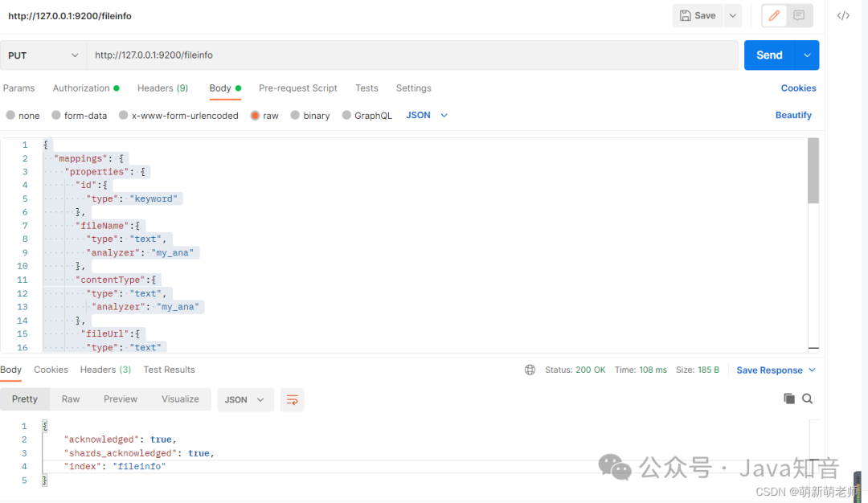868x503 pixels.
Task: Click the "contentType" key in the body
Action: pyautogui.click(x=110, y=280)
